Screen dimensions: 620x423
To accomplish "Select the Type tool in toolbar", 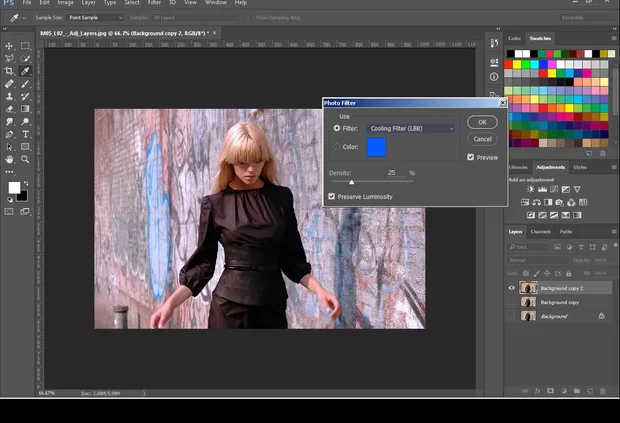I will point(25,134).
